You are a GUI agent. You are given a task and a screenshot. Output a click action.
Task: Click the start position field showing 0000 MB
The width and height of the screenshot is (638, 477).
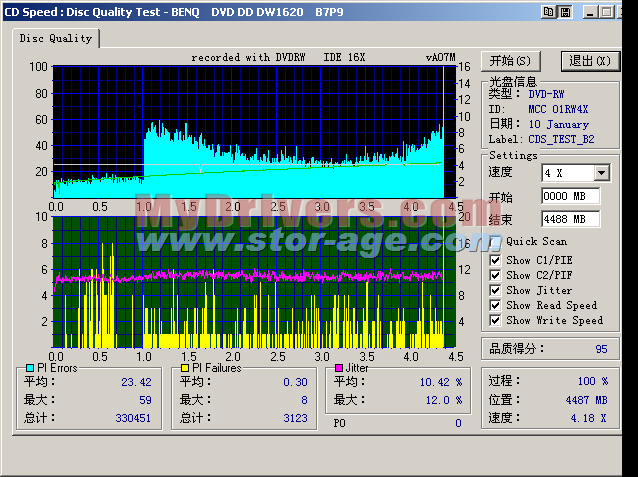coord(570,196)
